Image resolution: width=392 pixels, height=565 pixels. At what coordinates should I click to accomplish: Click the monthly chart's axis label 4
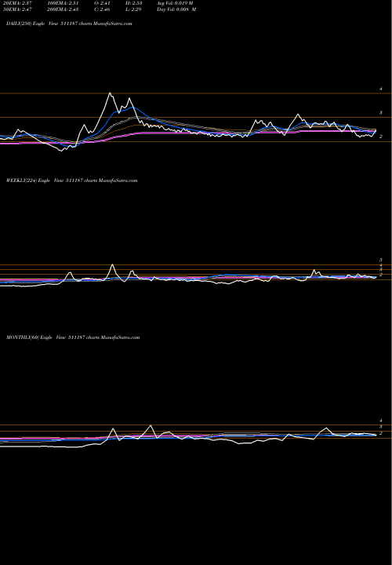(381, 421)
